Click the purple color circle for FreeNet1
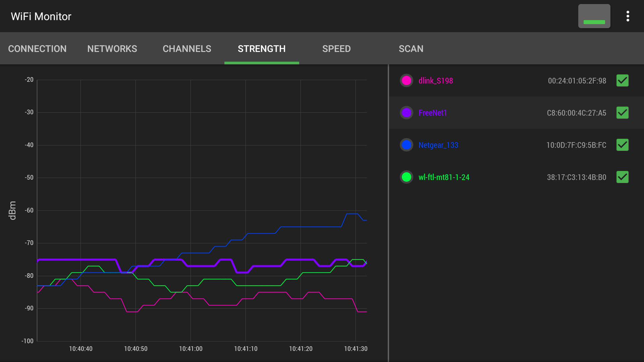 click(406, 113)
